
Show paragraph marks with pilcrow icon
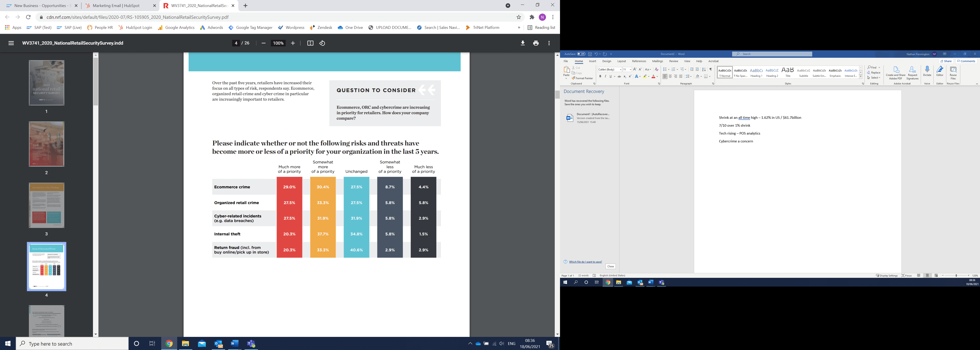click(710, 70)
